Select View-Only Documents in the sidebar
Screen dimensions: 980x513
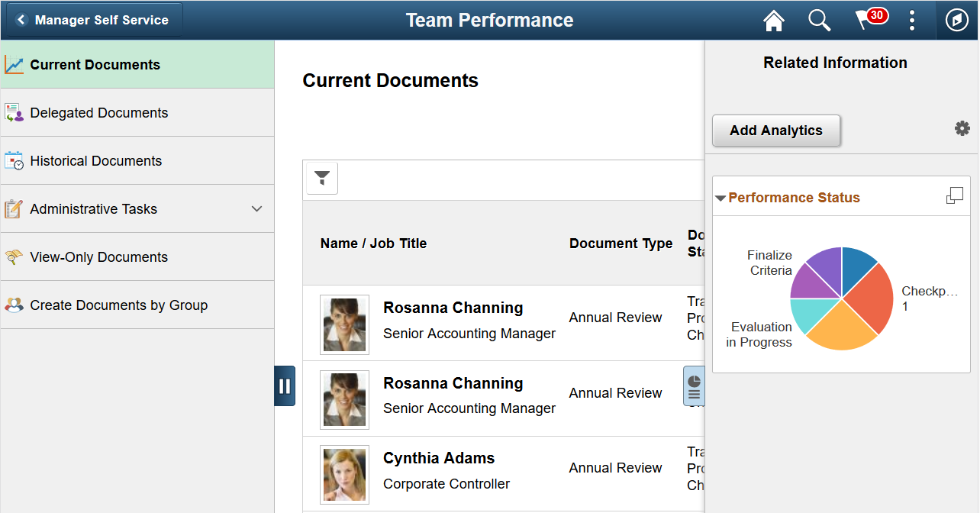[137, 257]
